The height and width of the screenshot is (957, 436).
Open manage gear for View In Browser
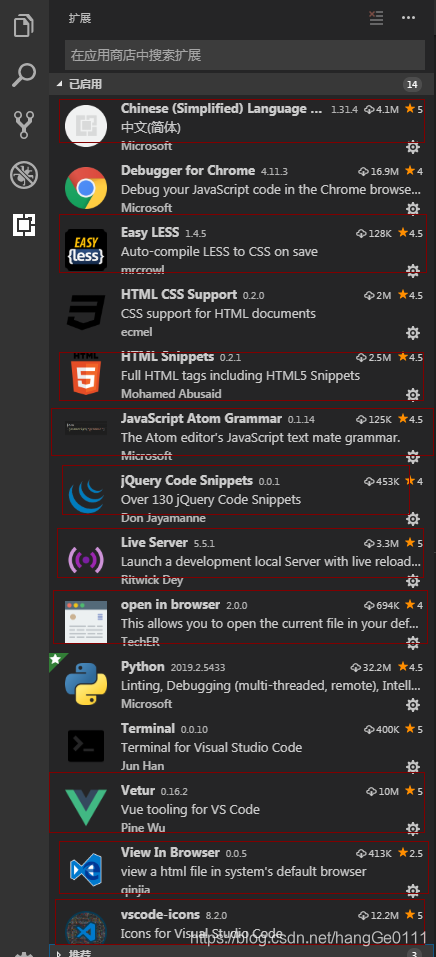tap(413, 890)
